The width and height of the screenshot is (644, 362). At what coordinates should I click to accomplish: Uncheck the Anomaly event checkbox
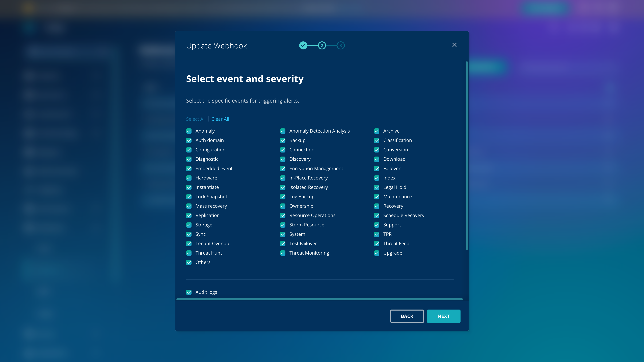coord(189,131)
